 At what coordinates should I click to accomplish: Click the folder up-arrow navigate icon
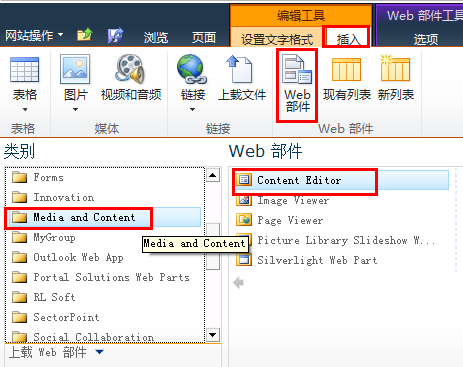85,34
